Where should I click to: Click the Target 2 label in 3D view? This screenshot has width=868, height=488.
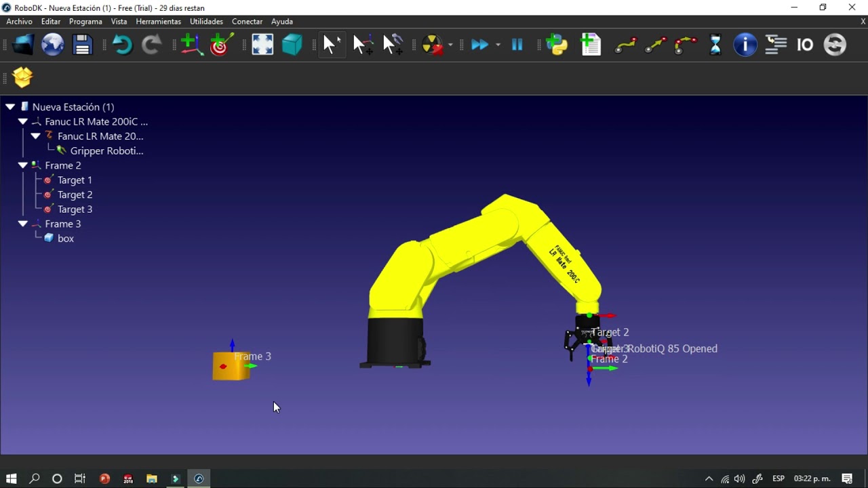(x=610, y=332)
